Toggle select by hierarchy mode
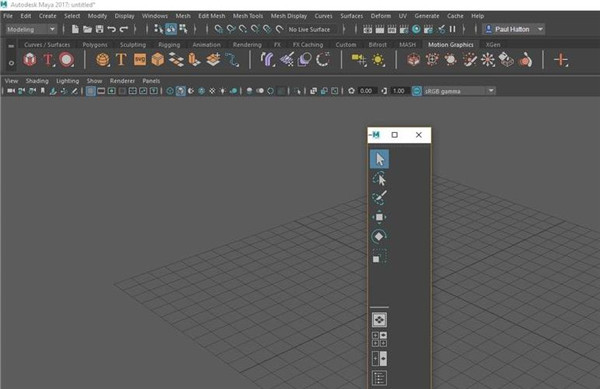Image resolution: width=600 pixels, height=389 pixels. [158, 29]
